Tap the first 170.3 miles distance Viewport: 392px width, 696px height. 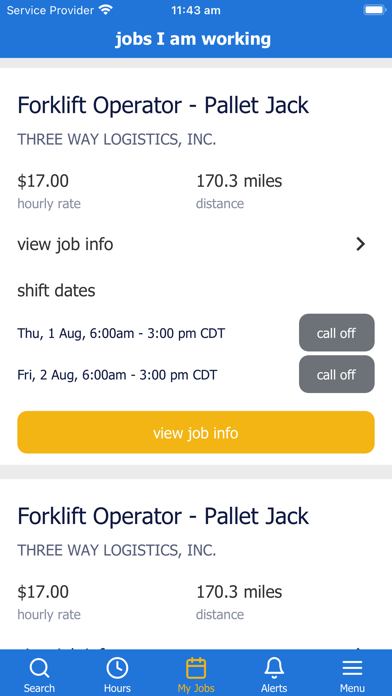click(239, 181)
